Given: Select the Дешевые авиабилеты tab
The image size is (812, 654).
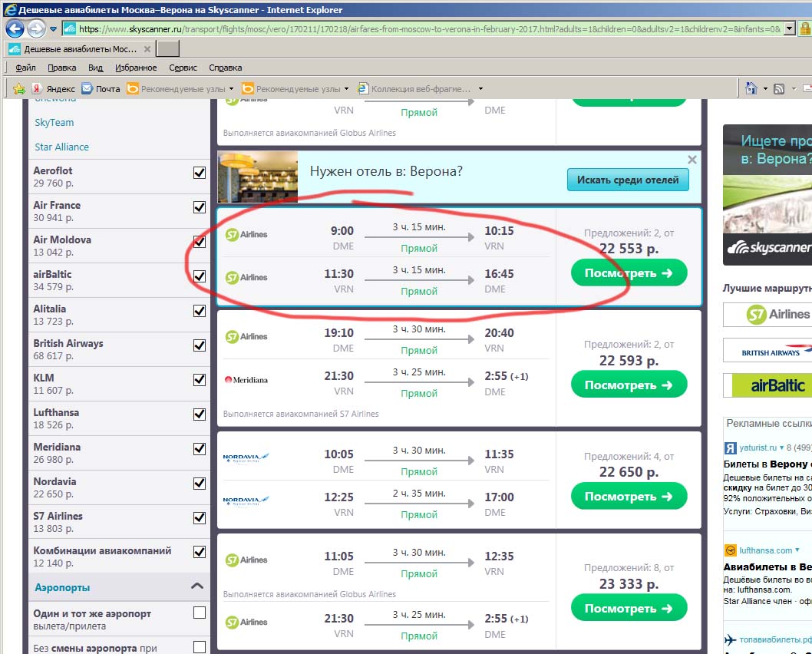Looking at the screenshot, I should pos(80,49).
